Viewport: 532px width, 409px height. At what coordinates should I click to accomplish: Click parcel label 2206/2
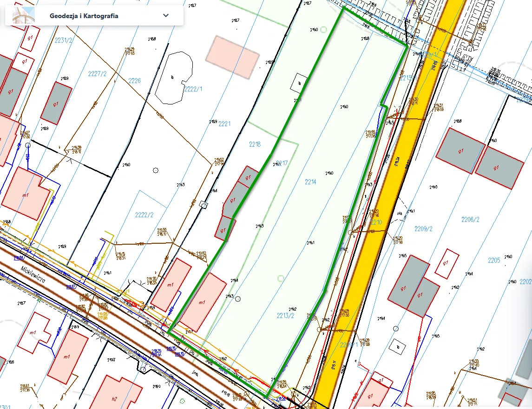[x=470, y=220]
